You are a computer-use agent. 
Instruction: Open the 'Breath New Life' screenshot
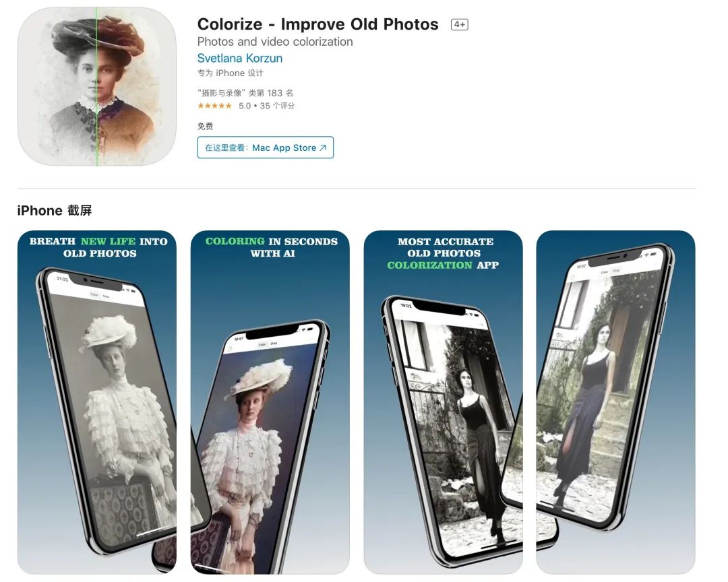pos(97,402)
